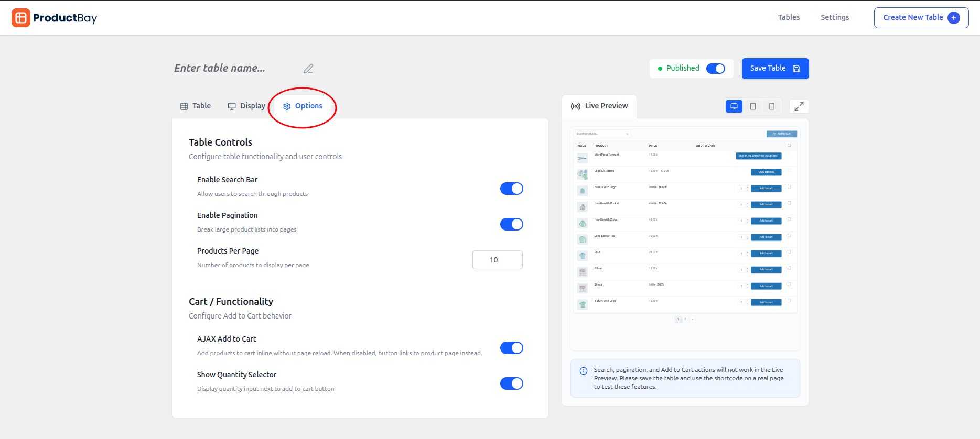Image resolution: width=980 pixels, height=439 pixels.
Task: Click the floppy disk icon in Save Table
Action: pos(796,69)
